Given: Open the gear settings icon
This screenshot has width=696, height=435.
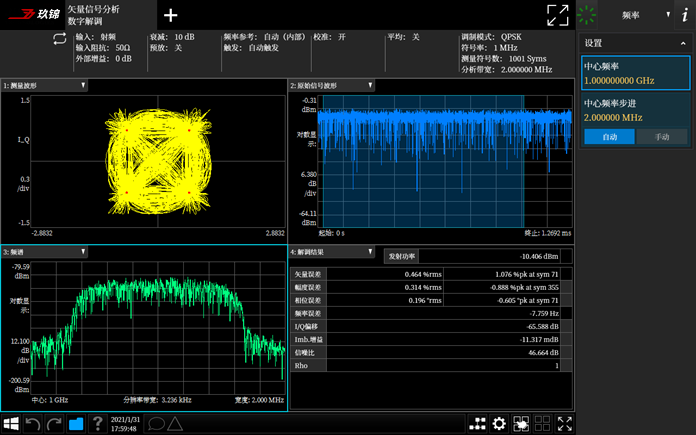Looking at the screenshot, I should coord(499,423).
